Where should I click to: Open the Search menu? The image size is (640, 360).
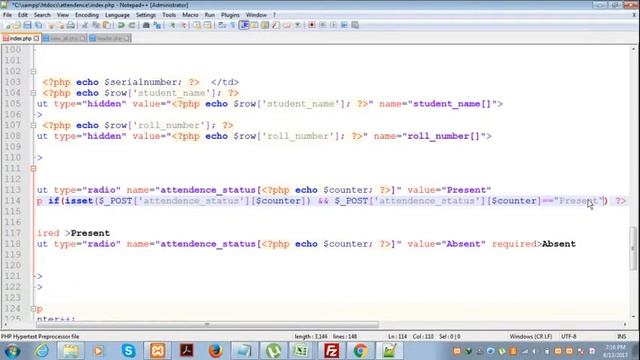pyautogui.click(x=42, y=15)
